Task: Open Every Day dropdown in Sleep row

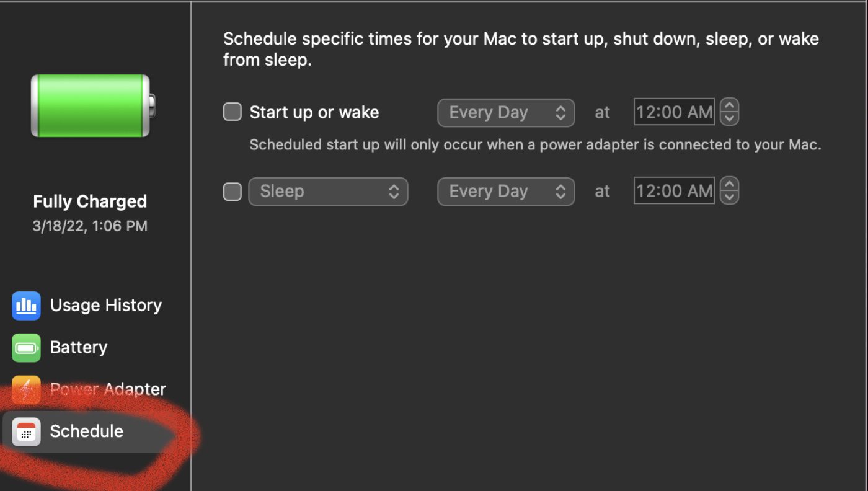Action: (506, 192)
